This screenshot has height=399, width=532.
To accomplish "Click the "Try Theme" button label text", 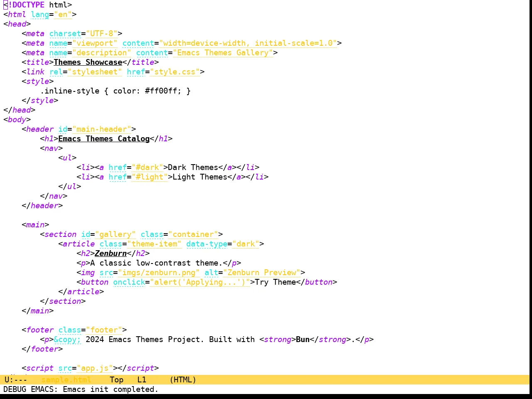I will click(x=276, y=282).
